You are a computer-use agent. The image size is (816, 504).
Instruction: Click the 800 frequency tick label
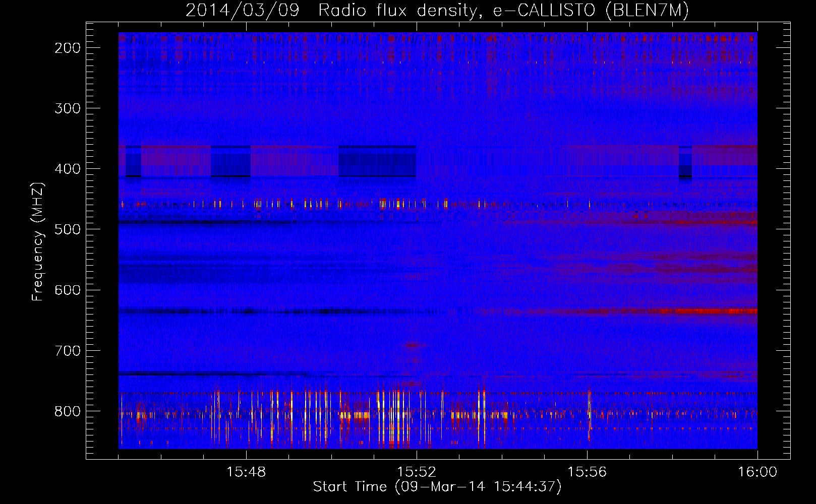(x=68, y=411)
